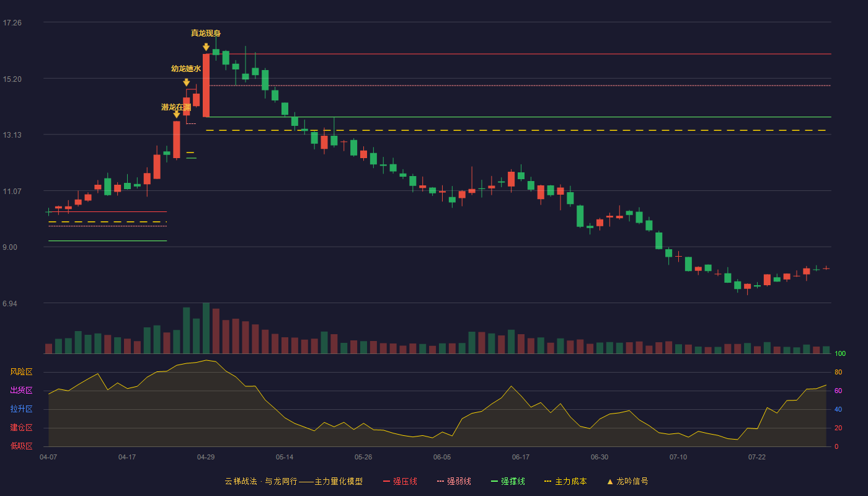868x496 pixels.
Task: Click the 17.26 price axis label
Action: (12, 23)
